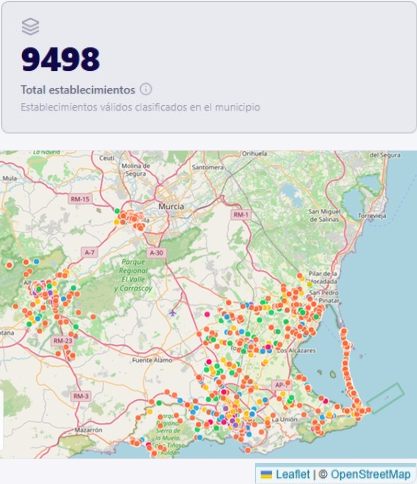Click the RM-15 road sign on map
Viewport: 417px width, 484px height.
point(80,199)
